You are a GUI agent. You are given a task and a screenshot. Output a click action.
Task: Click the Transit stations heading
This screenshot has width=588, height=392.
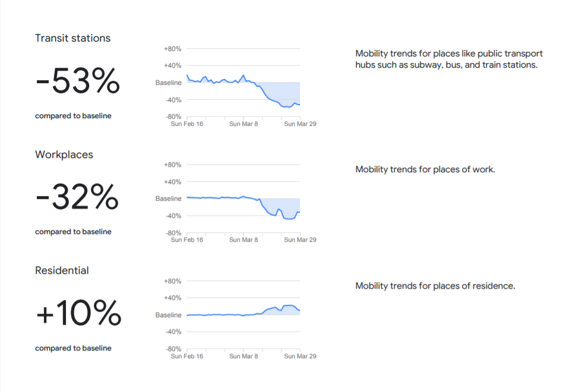coord(72,38)
